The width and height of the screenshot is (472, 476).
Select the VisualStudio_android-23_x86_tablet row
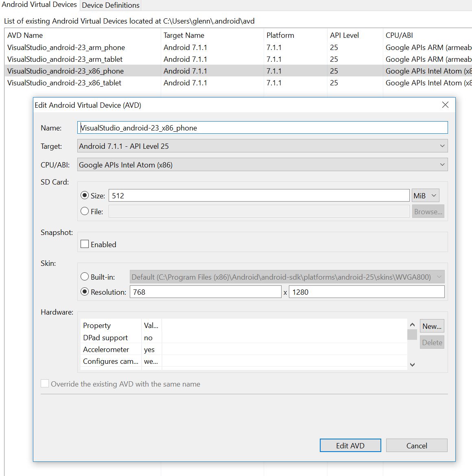click(238, 83)
